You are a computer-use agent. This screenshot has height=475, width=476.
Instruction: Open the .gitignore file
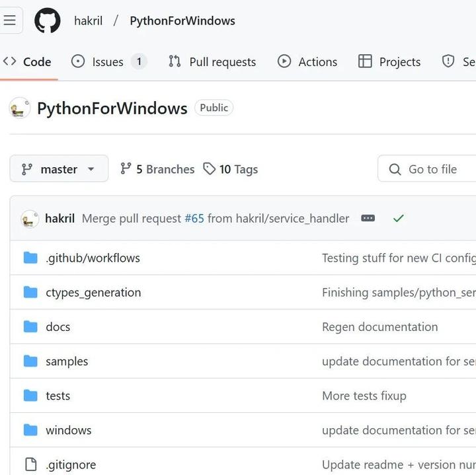click(x=71, y=465)
